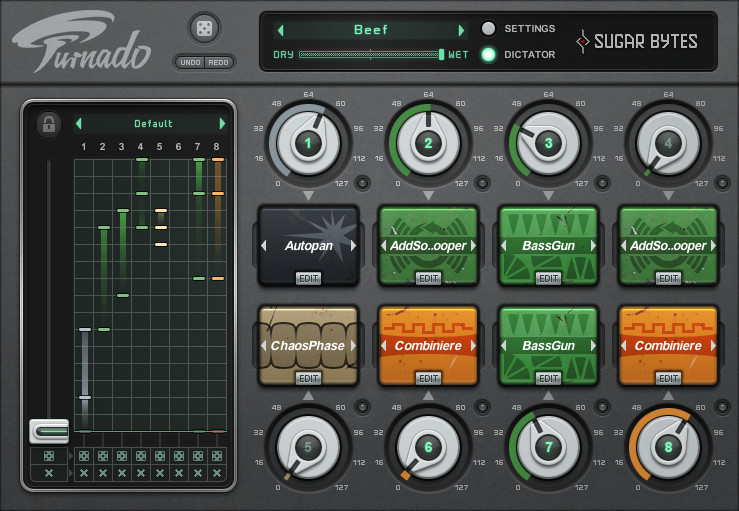The height and width of the screenshot is (511, 739).
Task: Open Edit on slot 3 BassGun effect
Action: point(549,279)
